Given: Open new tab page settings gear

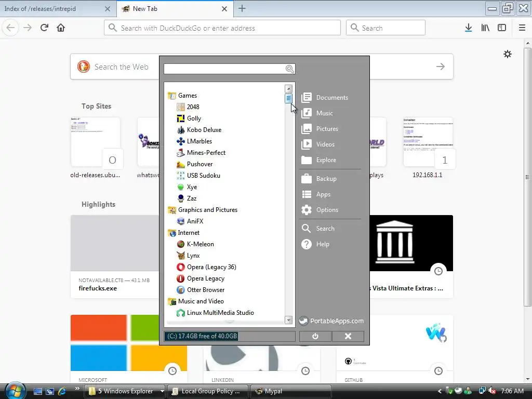Looking at the screenshot, I should 508,54.
